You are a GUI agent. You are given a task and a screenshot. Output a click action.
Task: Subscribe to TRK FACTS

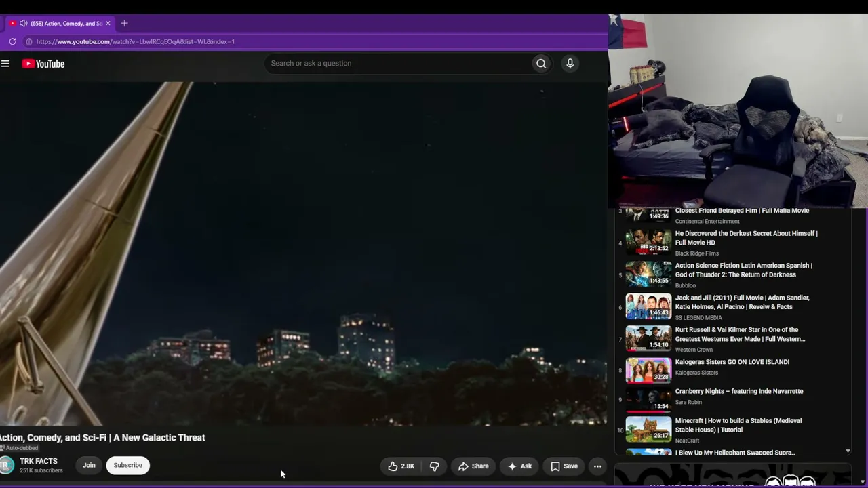(x=128, y=465)
